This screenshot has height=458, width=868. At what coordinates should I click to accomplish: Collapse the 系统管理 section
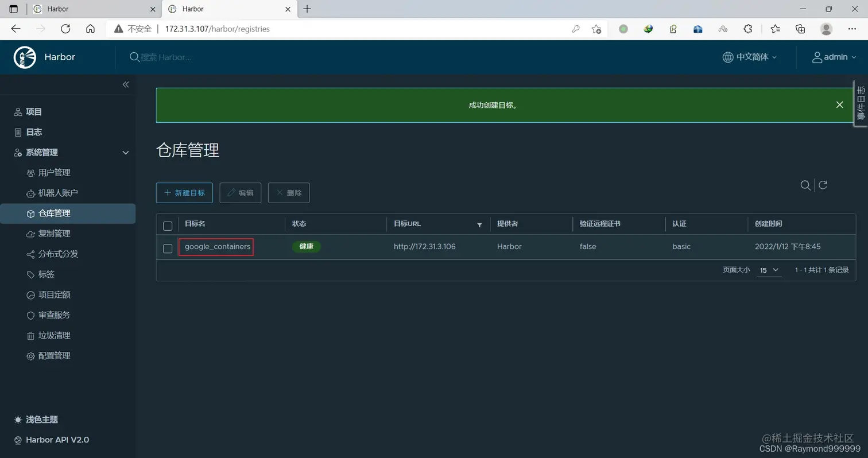126,152
